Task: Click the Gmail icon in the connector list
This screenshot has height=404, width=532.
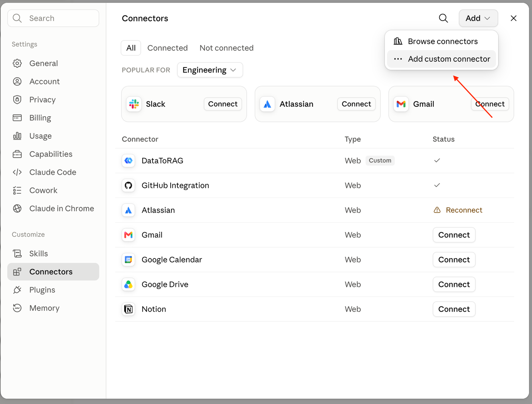Action: [128, 235]
